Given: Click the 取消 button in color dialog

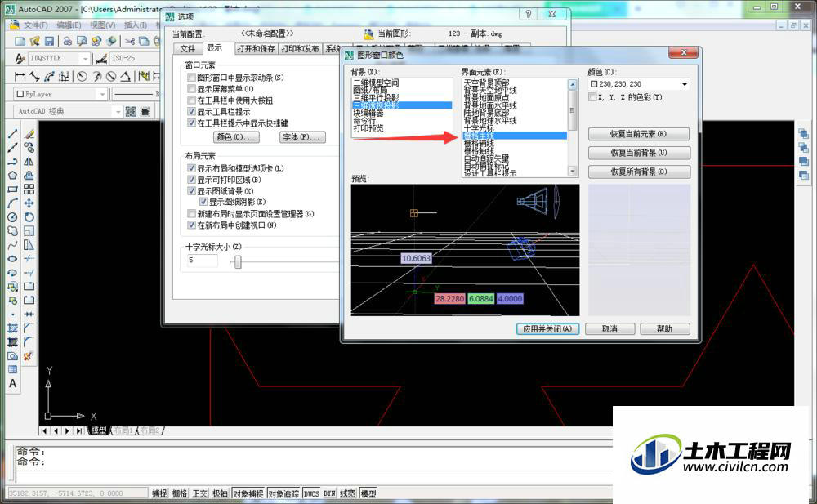Looking at the screenshot, I should tap(609, 329).
